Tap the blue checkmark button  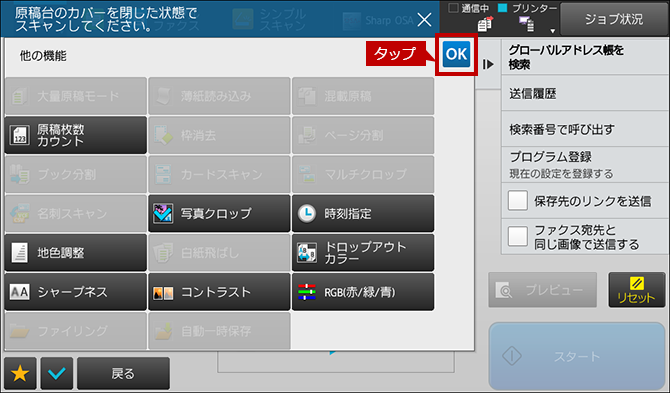(x=57, y=374)
